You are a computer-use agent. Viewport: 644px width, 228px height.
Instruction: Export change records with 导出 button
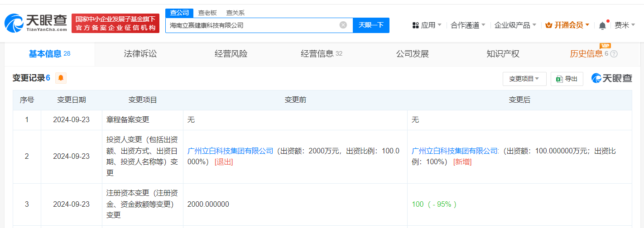567,79
